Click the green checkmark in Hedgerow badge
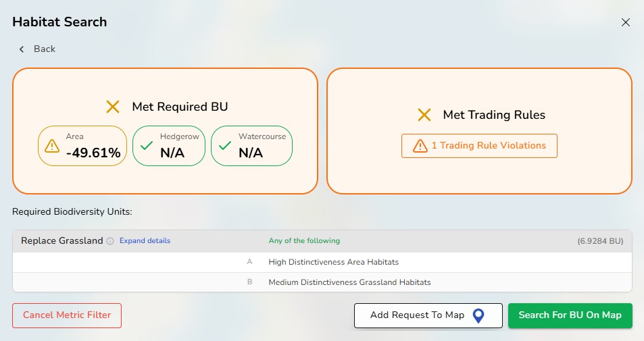 click(x=145, y=146)
